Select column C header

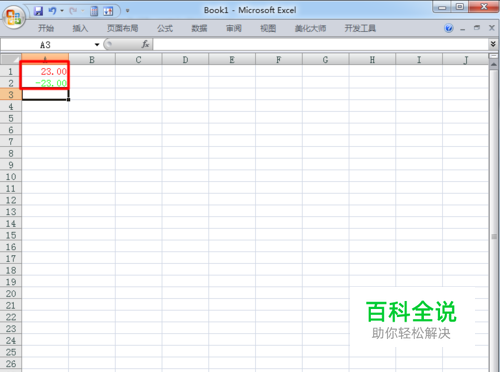[x=139, y=60]
